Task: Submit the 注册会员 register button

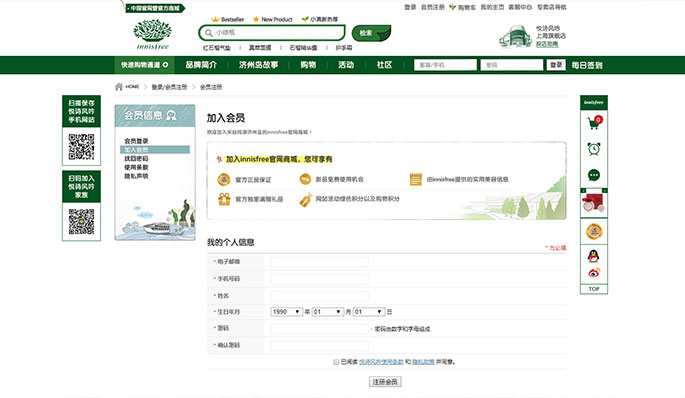Action: (x=385, y=382)
